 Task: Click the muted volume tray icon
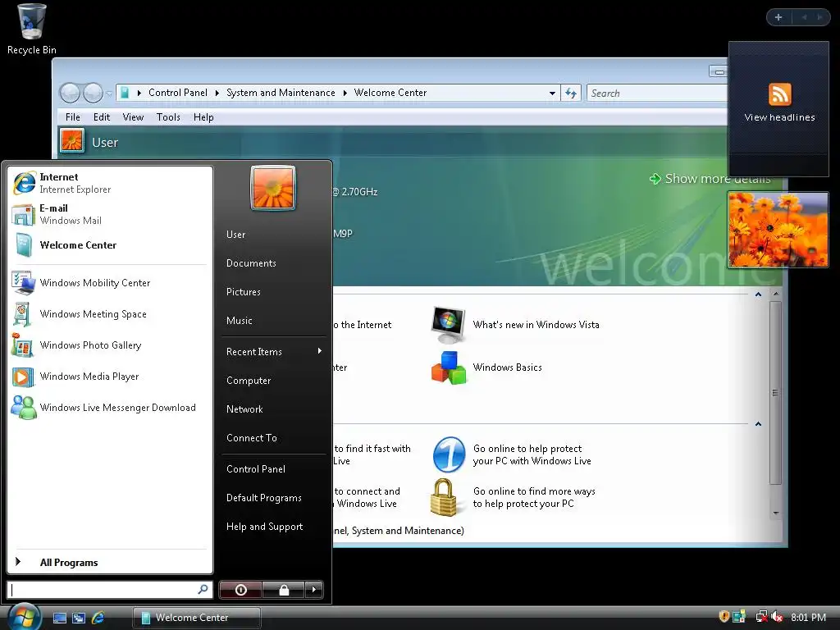(x=778, y=618)
